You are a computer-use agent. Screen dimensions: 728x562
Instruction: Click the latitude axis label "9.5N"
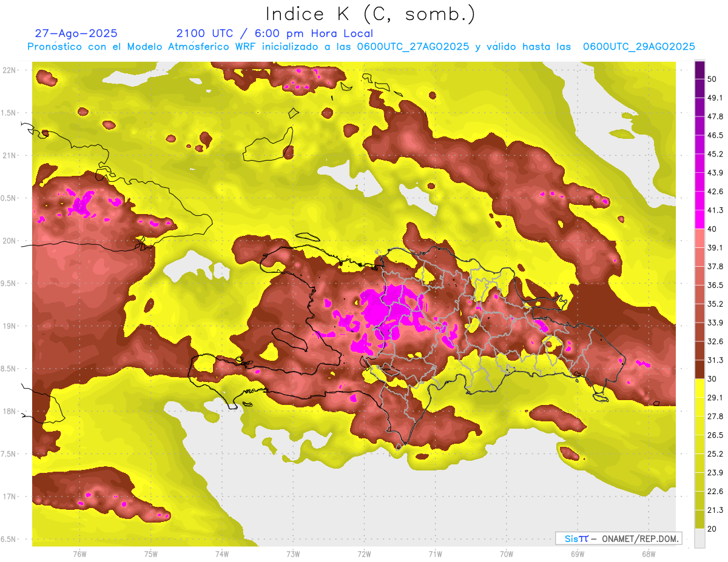9,283
